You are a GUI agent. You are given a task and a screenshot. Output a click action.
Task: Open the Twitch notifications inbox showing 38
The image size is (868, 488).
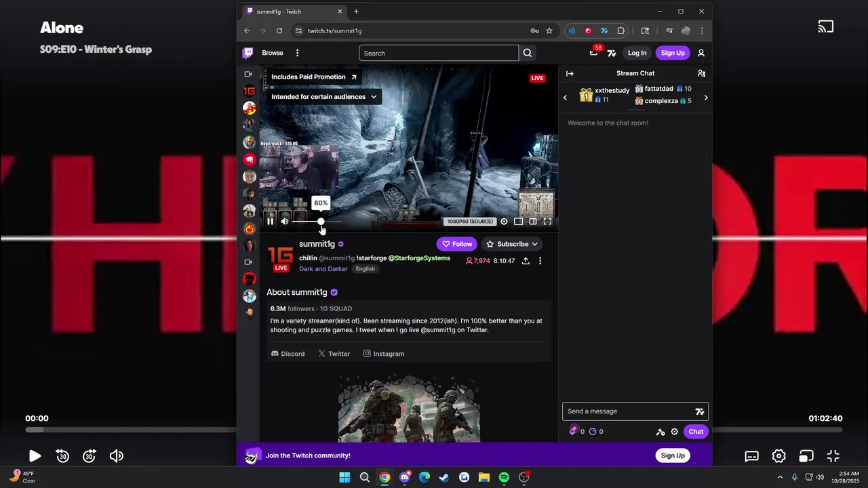tap(594, 52)
